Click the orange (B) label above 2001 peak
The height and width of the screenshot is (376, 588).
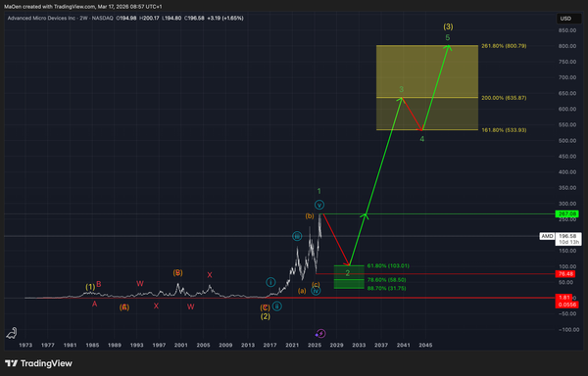[177, 272]
